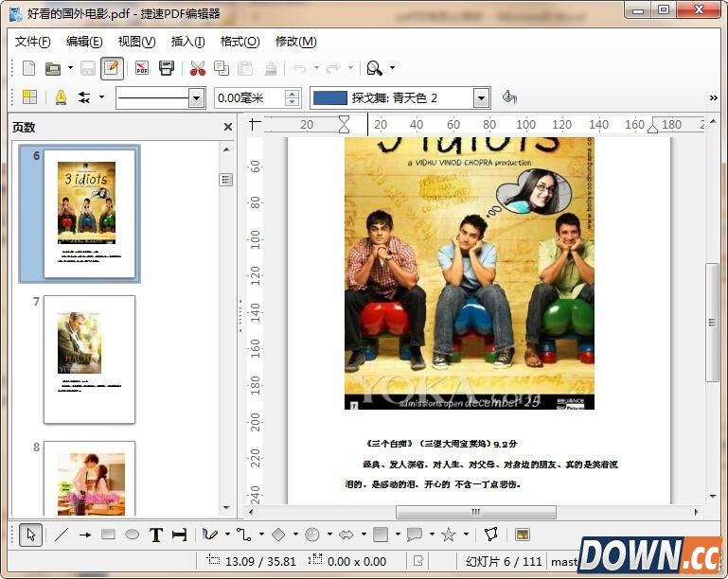Select the flowchart shapes tool
Viewport: 728px width, 579px height.
381,535
